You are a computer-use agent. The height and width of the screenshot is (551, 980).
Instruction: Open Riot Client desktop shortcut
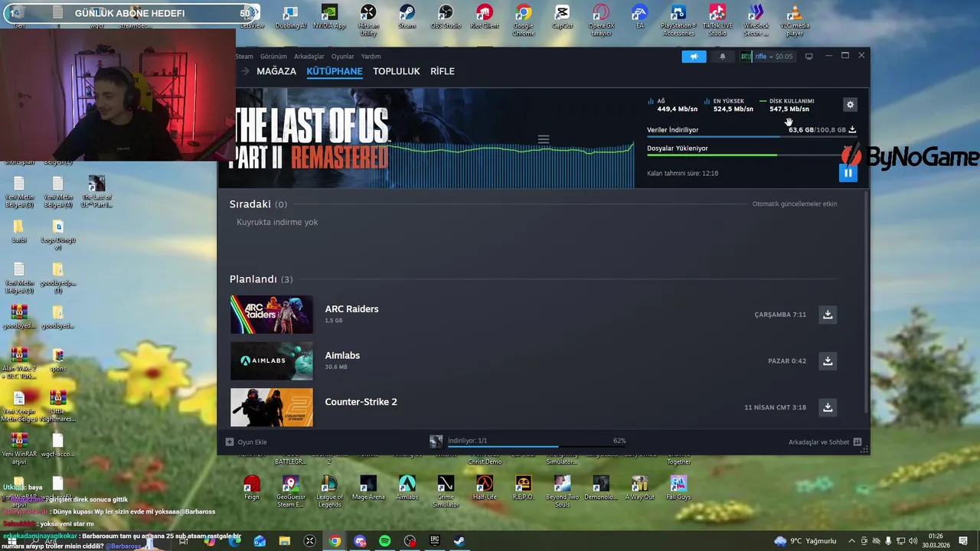click(485, 18)
